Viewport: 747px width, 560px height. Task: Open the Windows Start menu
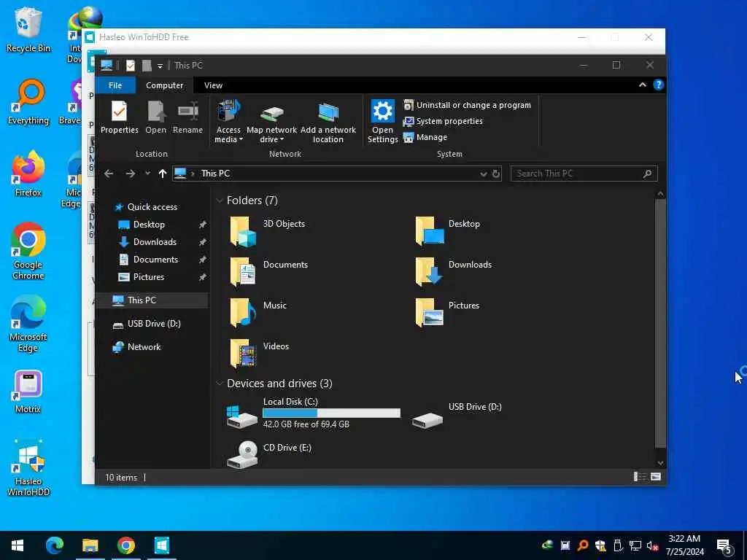tap(18, 545)
